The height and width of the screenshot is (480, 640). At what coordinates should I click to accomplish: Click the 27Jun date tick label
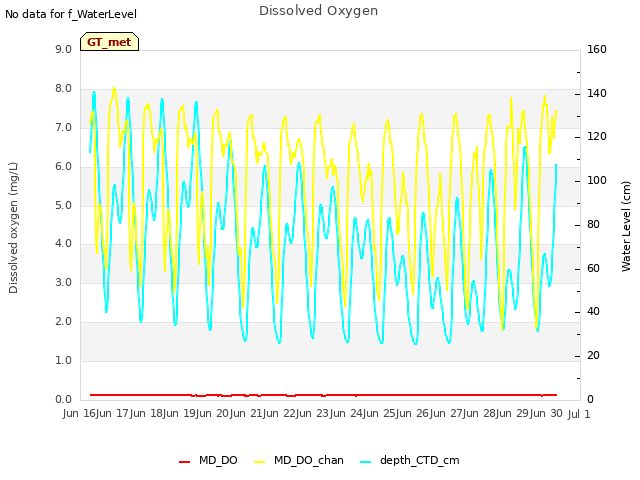coord(464,413)
